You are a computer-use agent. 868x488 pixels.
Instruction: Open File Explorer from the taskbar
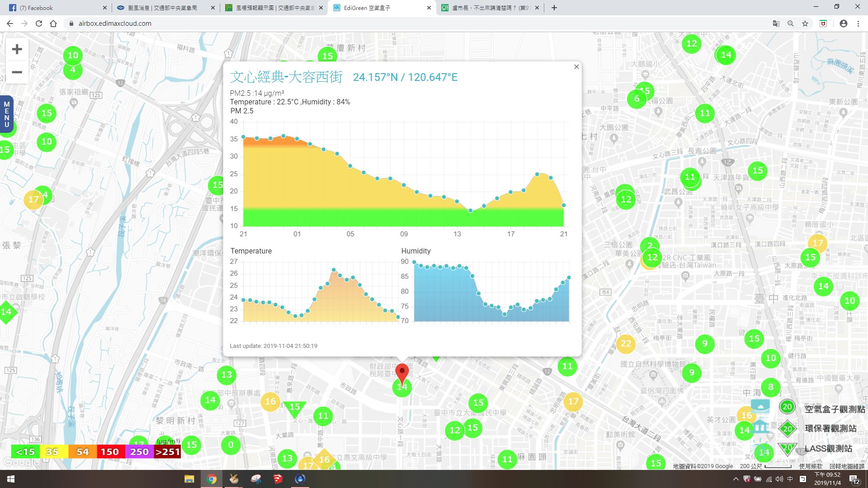[189, 479]
